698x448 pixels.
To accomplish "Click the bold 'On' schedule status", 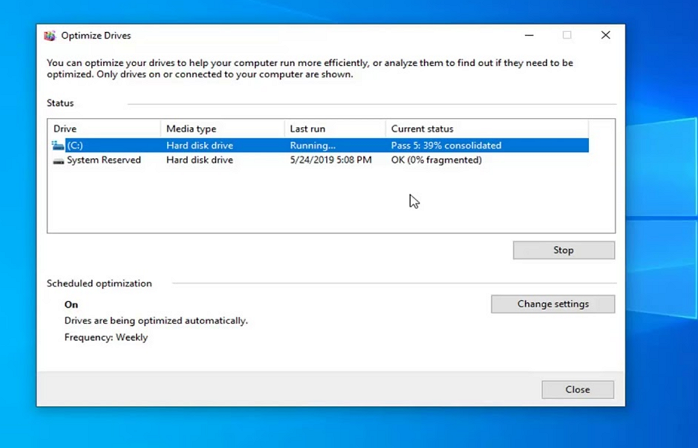I will [x=71, y=305].
